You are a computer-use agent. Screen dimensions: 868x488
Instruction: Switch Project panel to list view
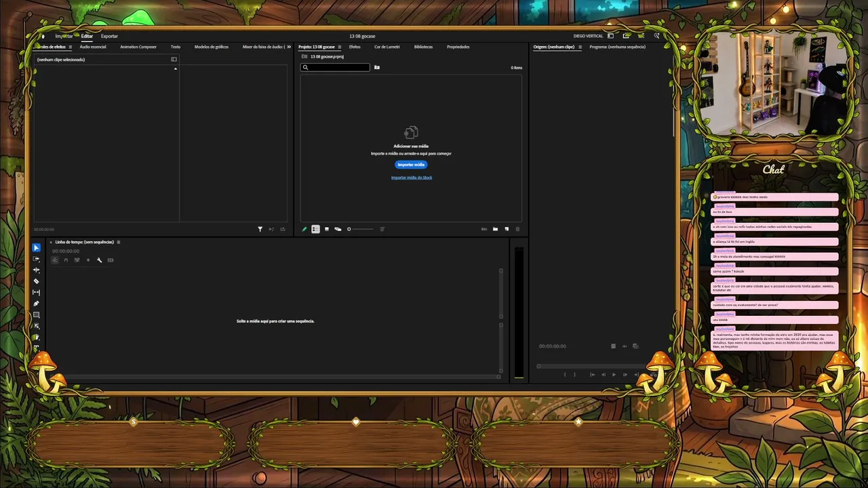pos(315,229)
